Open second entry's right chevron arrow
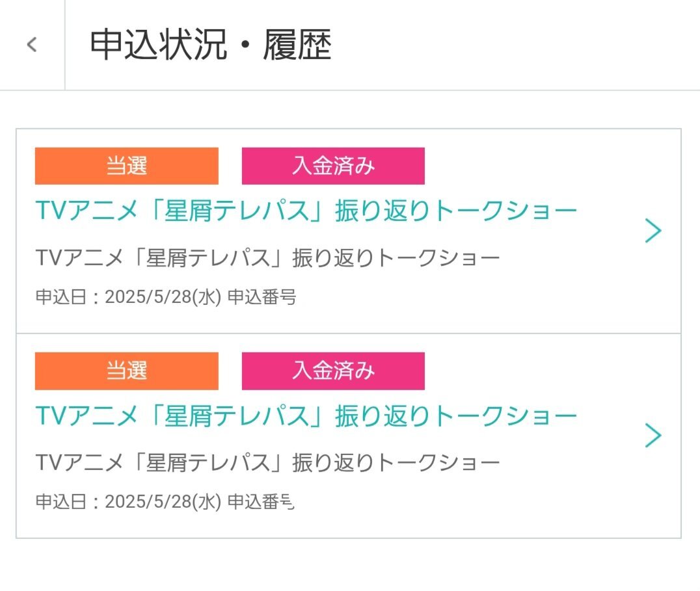This screenshot has width=700, height=591. pos(653,436)
